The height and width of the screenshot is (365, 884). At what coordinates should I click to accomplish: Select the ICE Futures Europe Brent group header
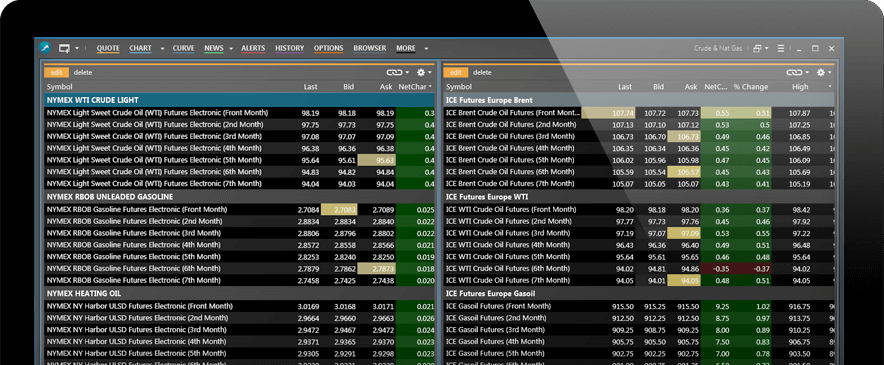coord(639,100)
